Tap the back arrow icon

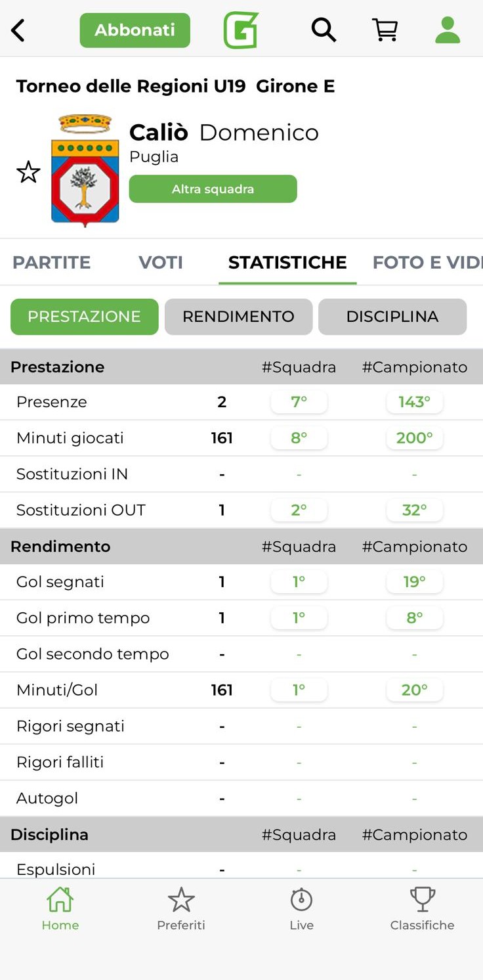click(18, 30)
